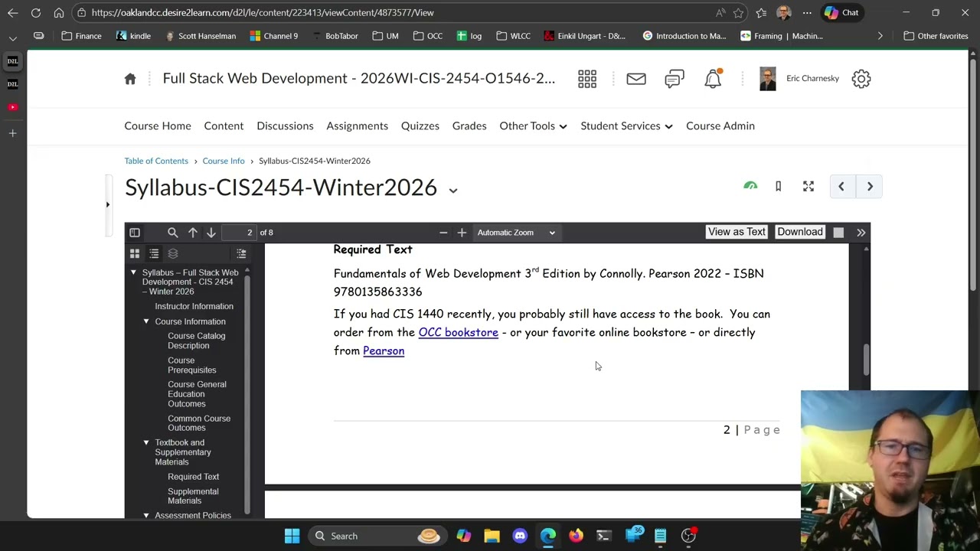Follow the Pearson link
980x551 pixels.
click(x=384, y=350)
